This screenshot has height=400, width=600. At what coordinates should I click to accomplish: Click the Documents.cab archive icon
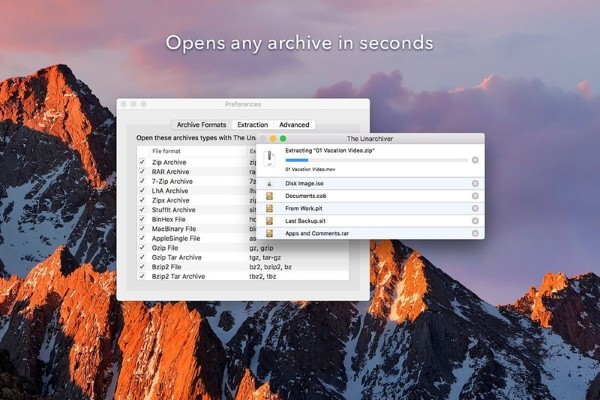(269, 196)
